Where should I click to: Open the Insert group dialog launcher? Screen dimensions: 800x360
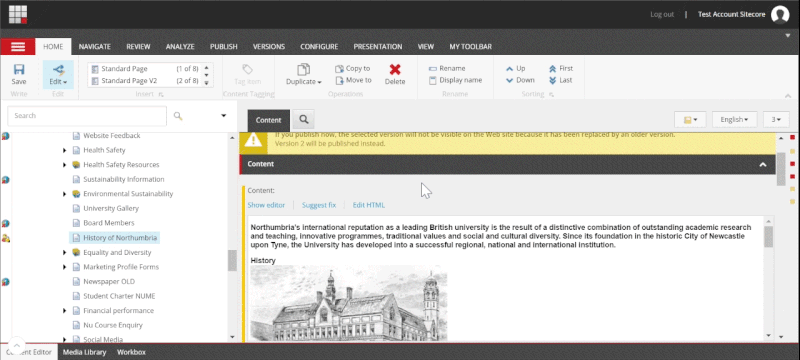(161, 94)
